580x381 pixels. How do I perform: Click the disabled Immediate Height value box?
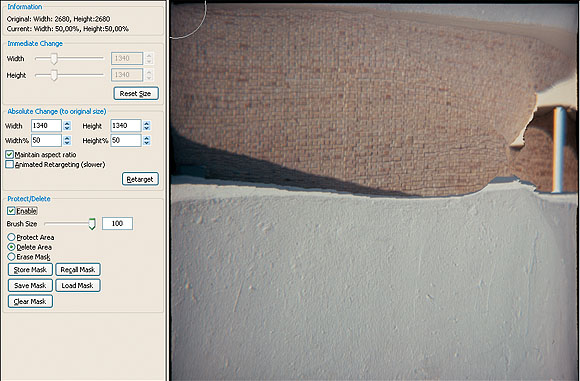coord(127,75)
